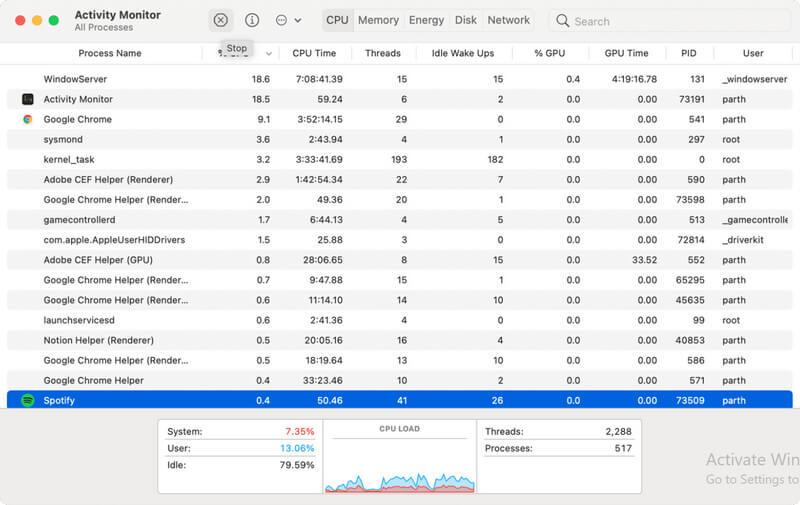Sort by PID column header

(x=688, y=53)
